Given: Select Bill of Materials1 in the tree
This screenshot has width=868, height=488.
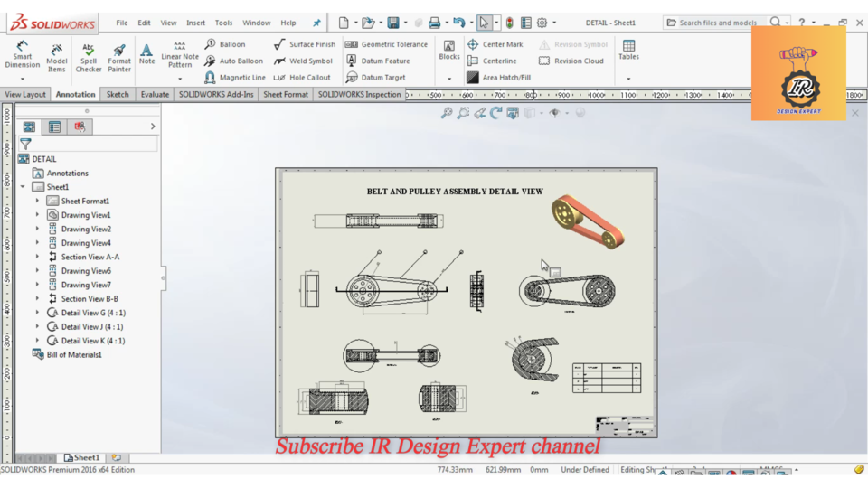Looking at the screenshot, I should [x=73, y=354].
